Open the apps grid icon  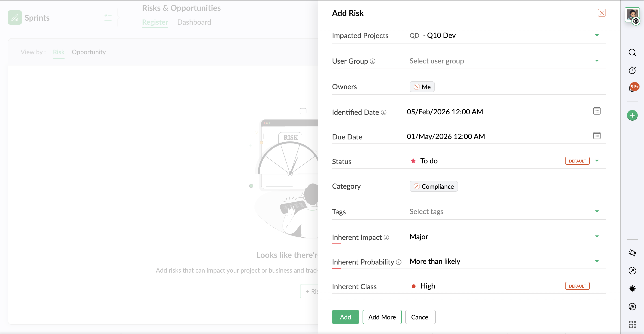632,325
